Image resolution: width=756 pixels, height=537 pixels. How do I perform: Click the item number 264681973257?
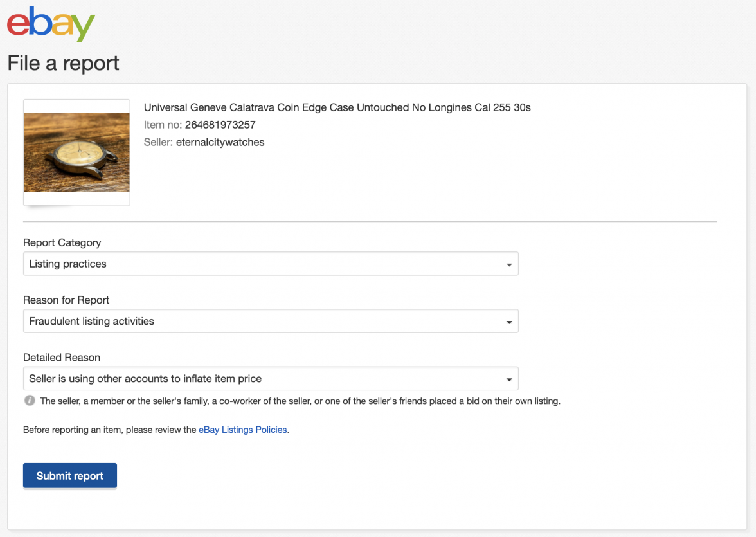(220, 125)
